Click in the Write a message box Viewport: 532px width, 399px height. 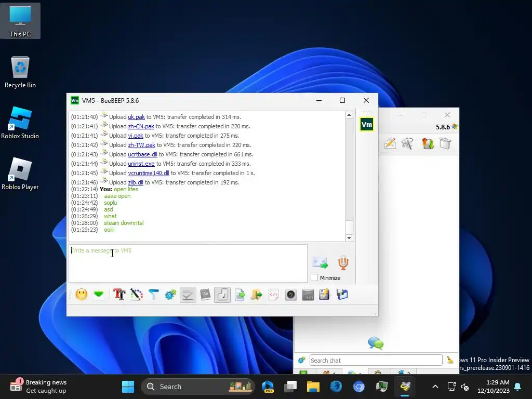pyautogui.click(x=188, y=263)
